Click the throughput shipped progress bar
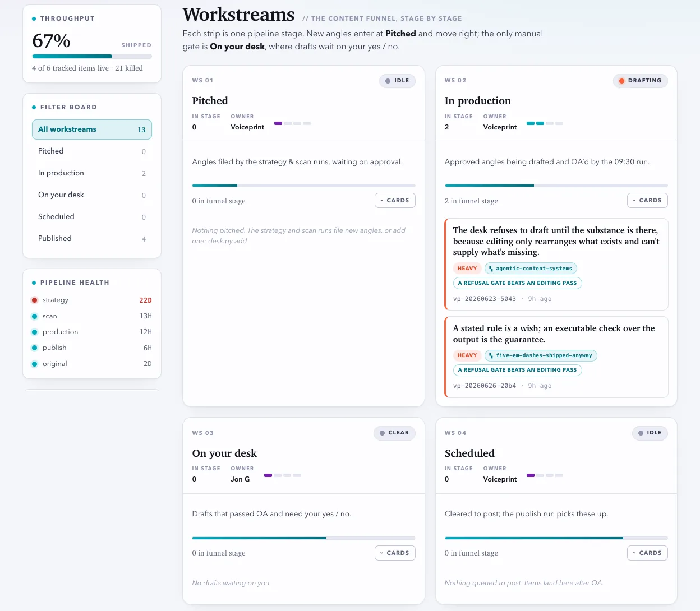This screenshot has height=611, width=700. (92, 57)
